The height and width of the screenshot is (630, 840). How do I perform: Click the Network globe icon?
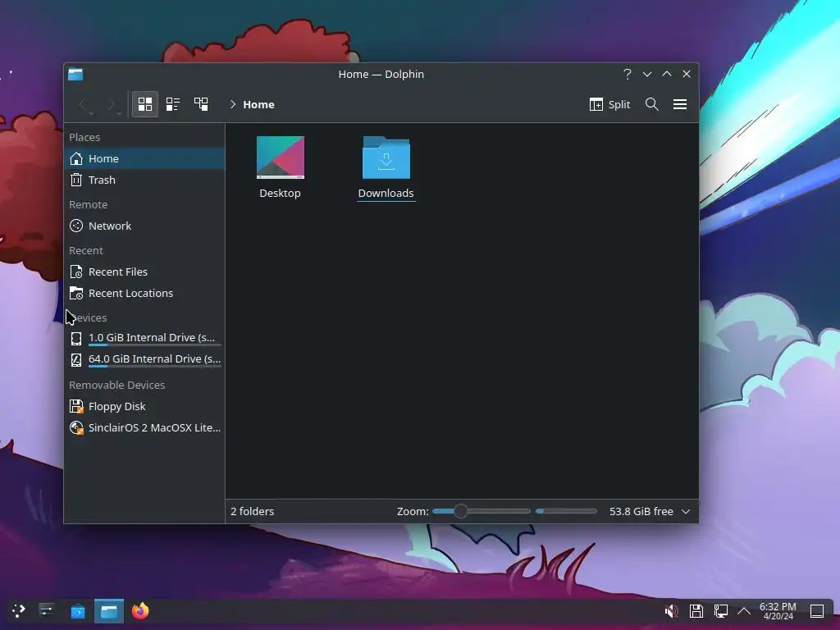76,226
